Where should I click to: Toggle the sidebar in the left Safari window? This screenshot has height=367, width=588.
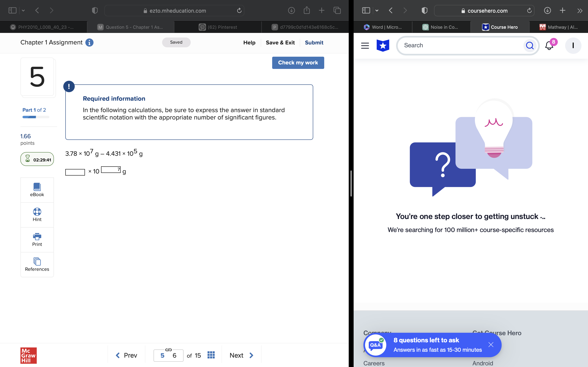point(12,10)
